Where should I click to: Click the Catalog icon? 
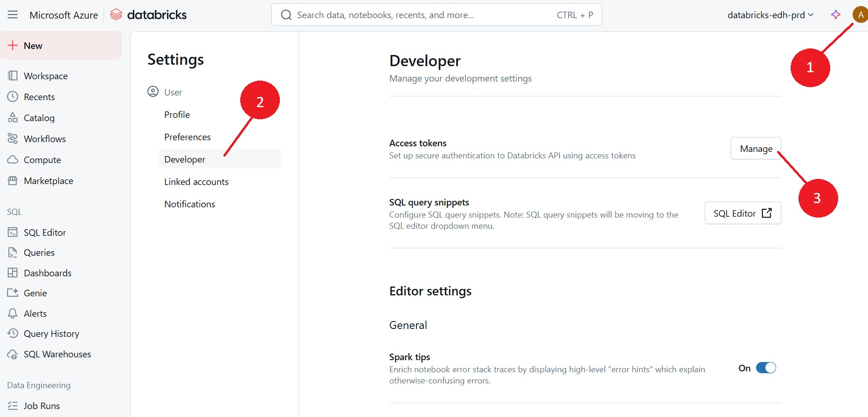pyautogui.click(x=13, y=118)
